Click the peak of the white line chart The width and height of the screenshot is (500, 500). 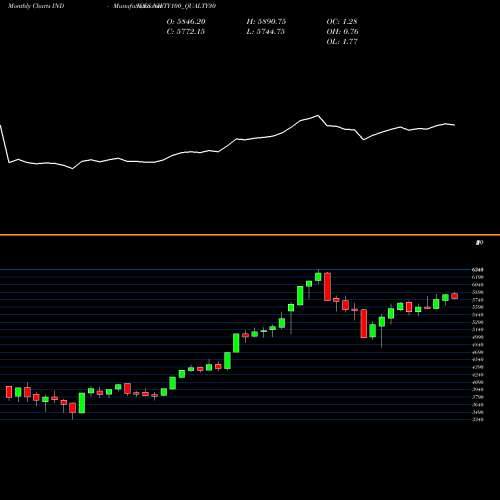pyautogui.click(x=318, y=115)
